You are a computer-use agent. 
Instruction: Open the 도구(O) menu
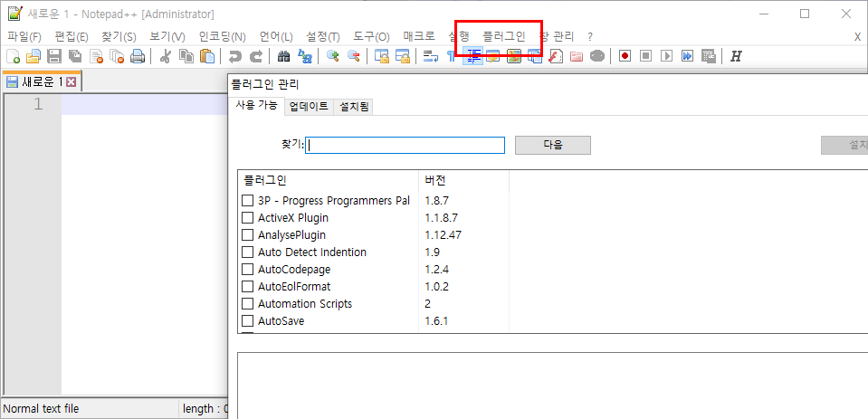click(371, 36)
